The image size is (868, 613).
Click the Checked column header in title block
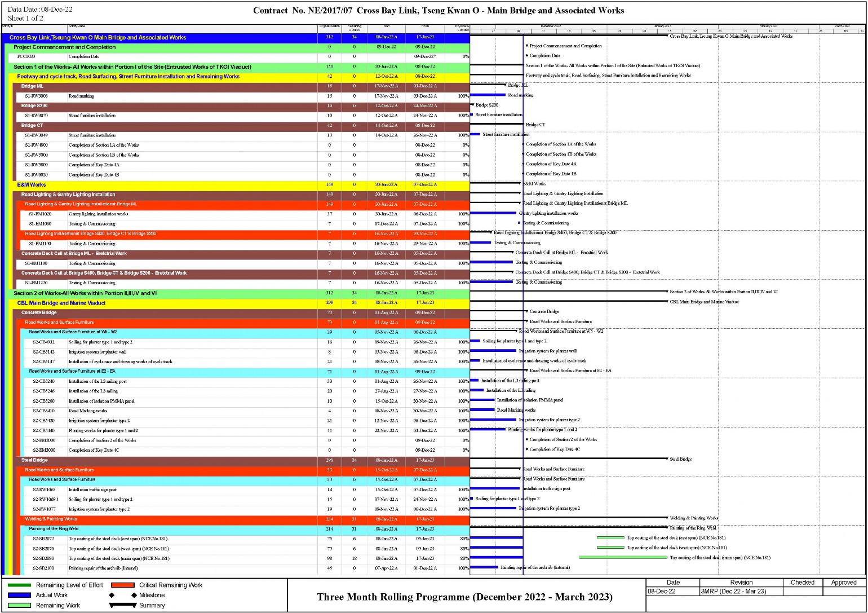click(x=803, y=583)
